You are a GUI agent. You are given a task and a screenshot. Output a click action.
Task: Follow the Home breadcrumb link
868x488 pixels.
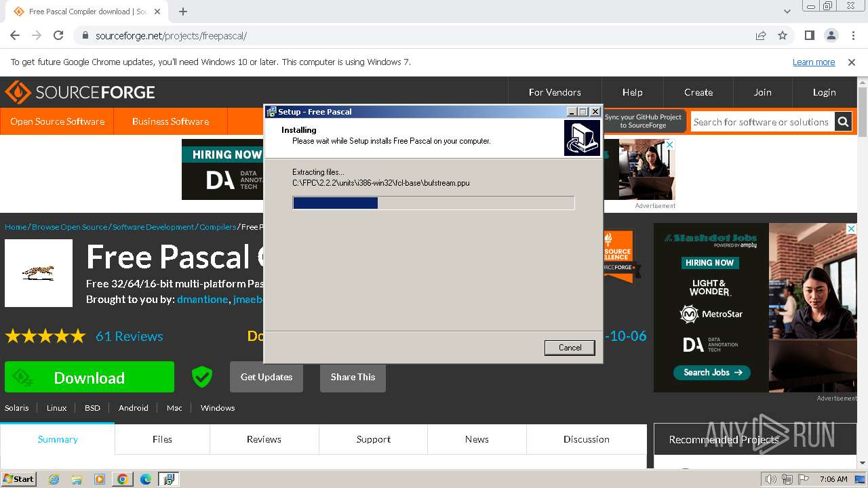(16, 227)
